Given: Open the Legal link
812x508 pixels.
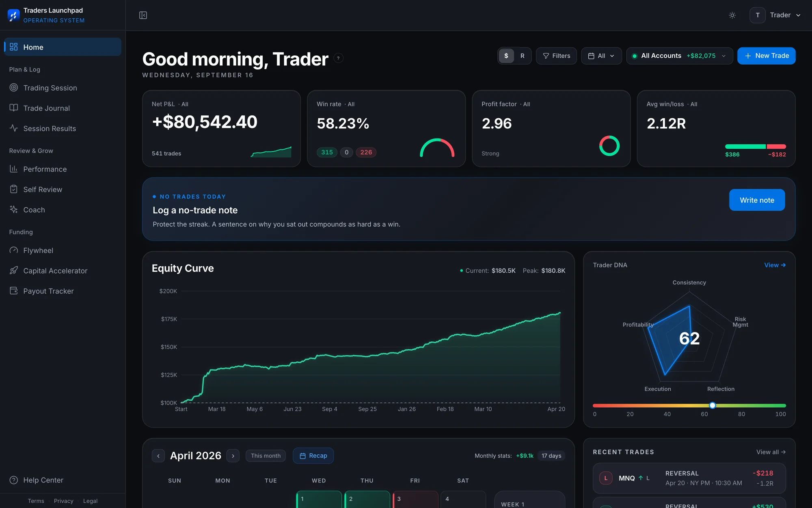Looking at the screenshot, I should point(90,501).
